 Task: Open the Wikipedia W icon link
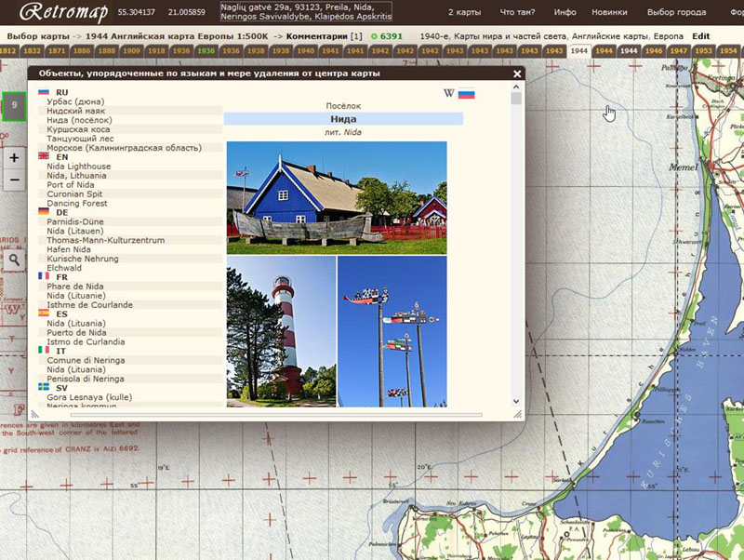tap(450, 93)
